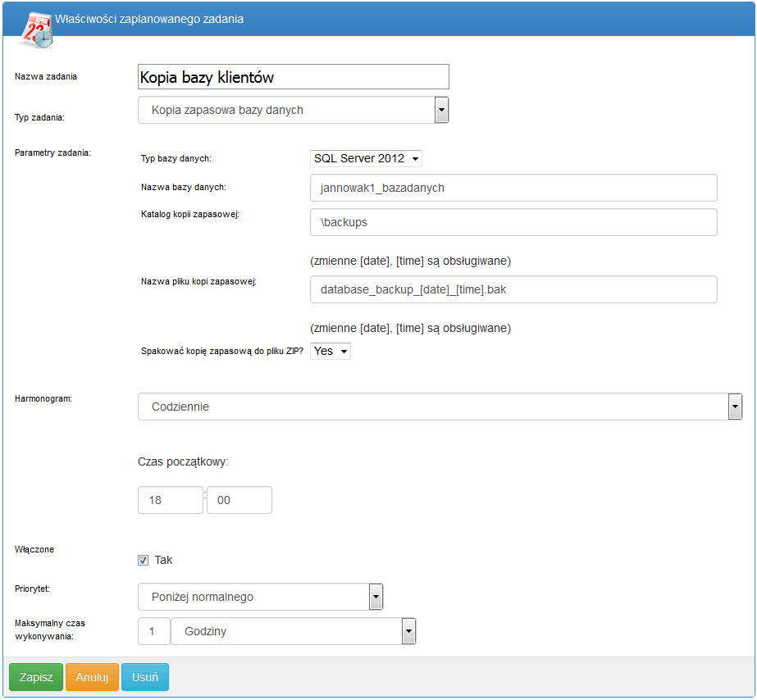The width and height of the screenshot is (757, 700).
Task: Click the 'Spakować kopię zapasową do pliku ZIP?' label
Action: tap(222, 351)
